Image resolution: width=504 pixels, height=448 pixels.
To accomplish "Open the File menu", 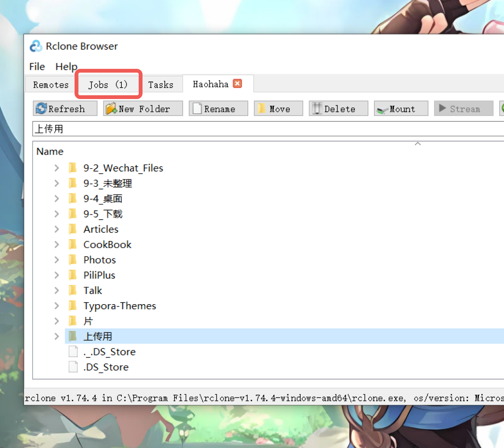I will coord(37,66).
